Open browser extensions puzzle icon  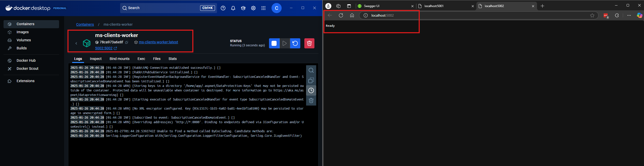[617, 15]
